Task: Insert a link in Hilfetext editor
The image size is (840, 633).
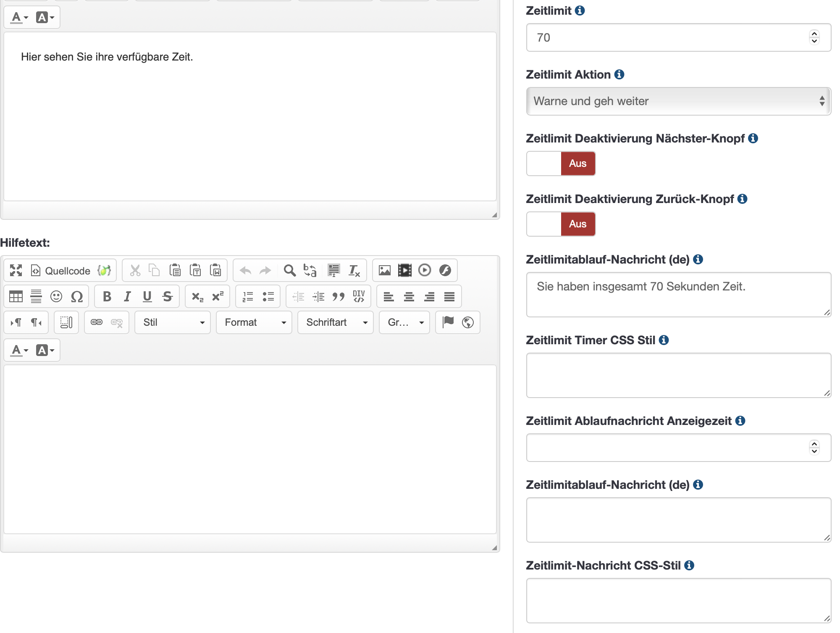Action: pos(97,322)
